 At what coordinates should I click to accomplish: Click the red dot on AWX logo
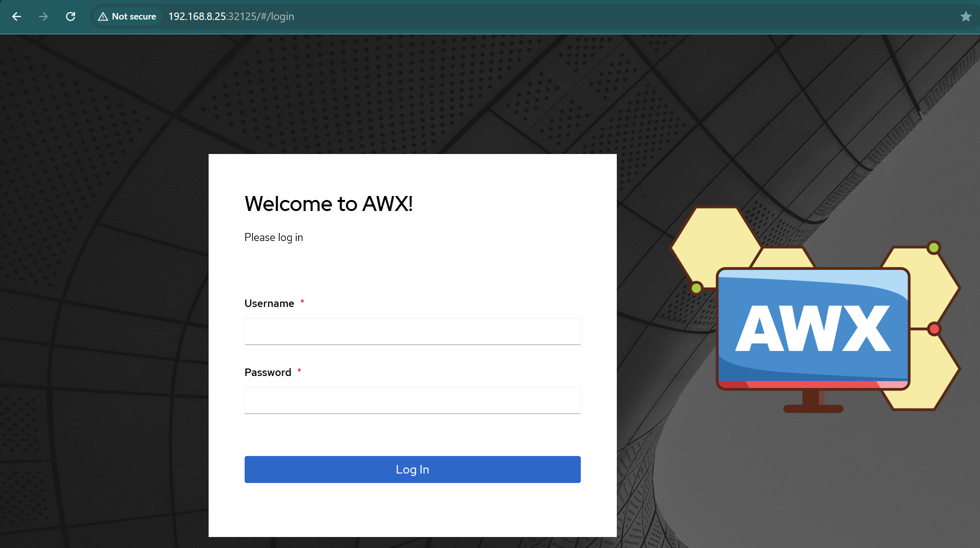point(934,329)
